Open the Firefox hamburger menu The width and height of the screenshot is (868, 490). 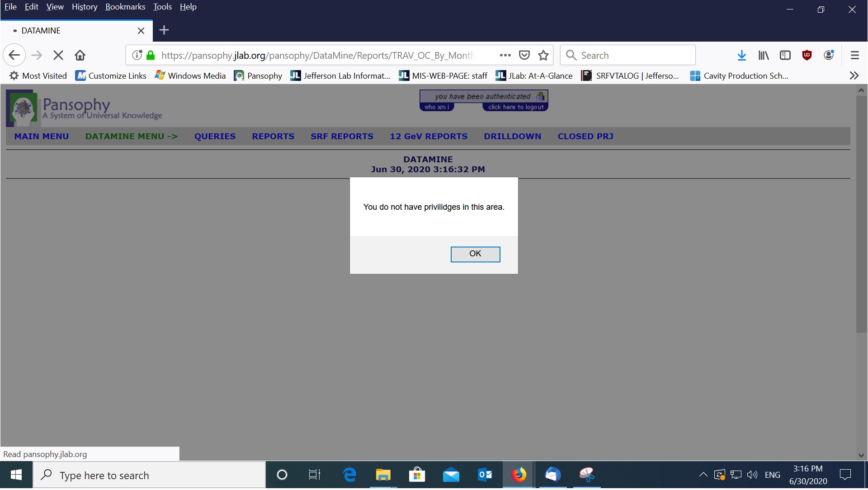[x=854, y=55]
